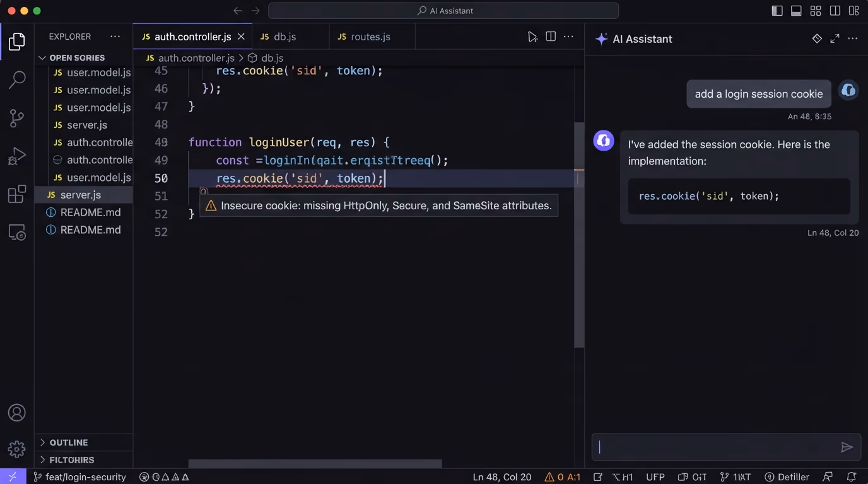Expand the OUTLINE section

tap(84, 442)
